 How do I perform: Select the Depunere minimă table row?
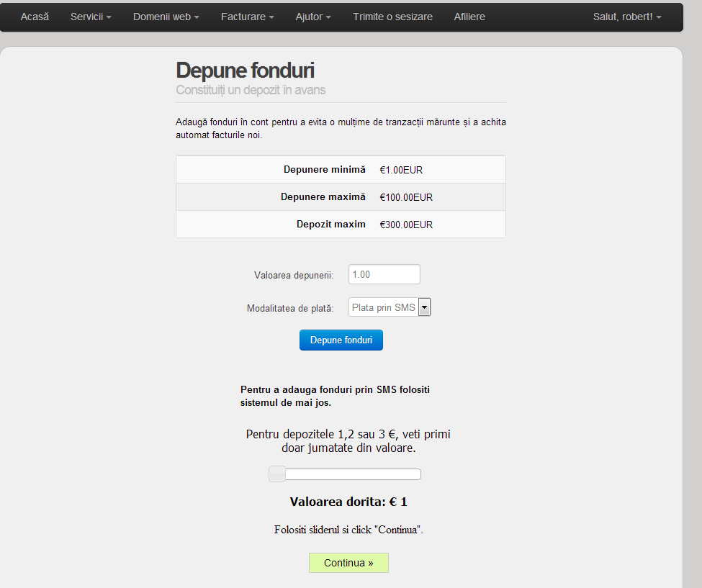pos(341,170)
